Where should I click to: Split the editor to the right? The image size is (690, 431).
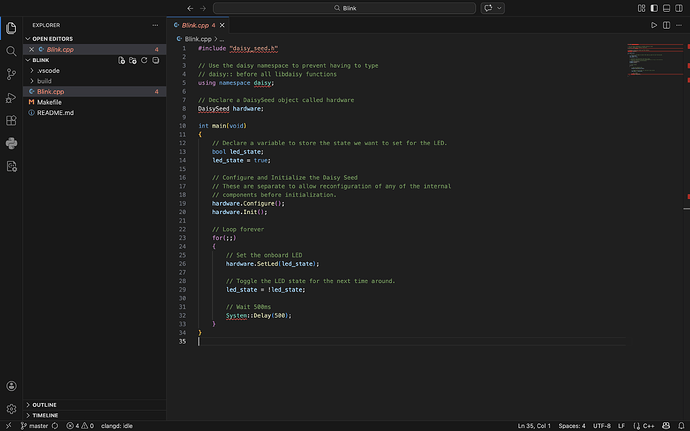coord(668,24)
